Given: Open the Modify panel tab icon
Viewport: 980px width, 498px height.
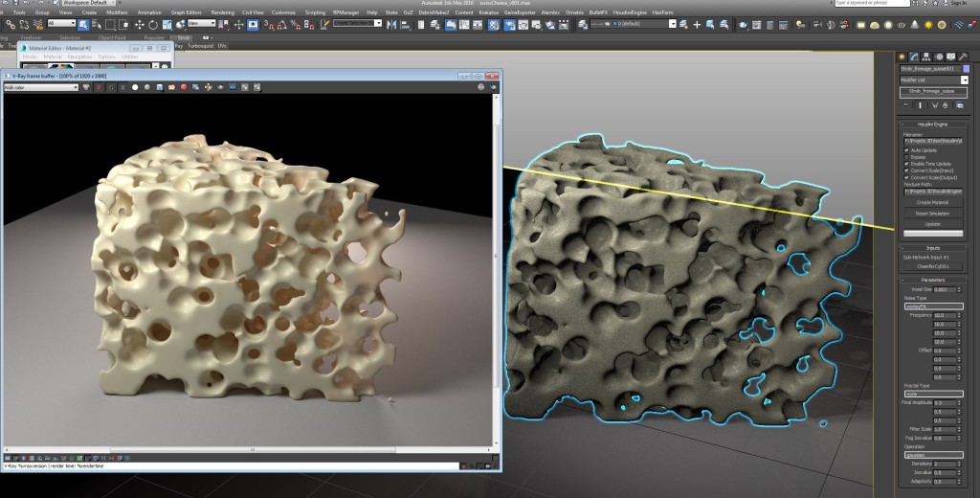Looking at the screenshot, I should 915,57.
